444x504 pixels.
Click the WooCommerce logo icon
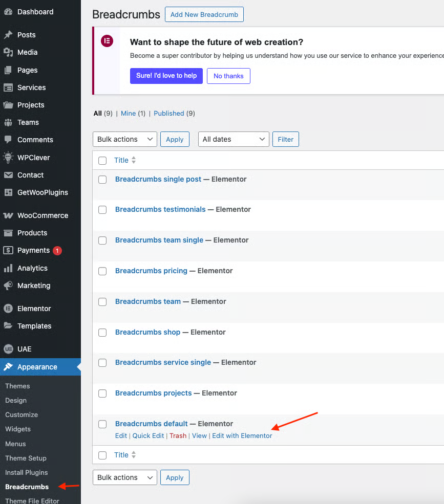[x=8, y=215]
